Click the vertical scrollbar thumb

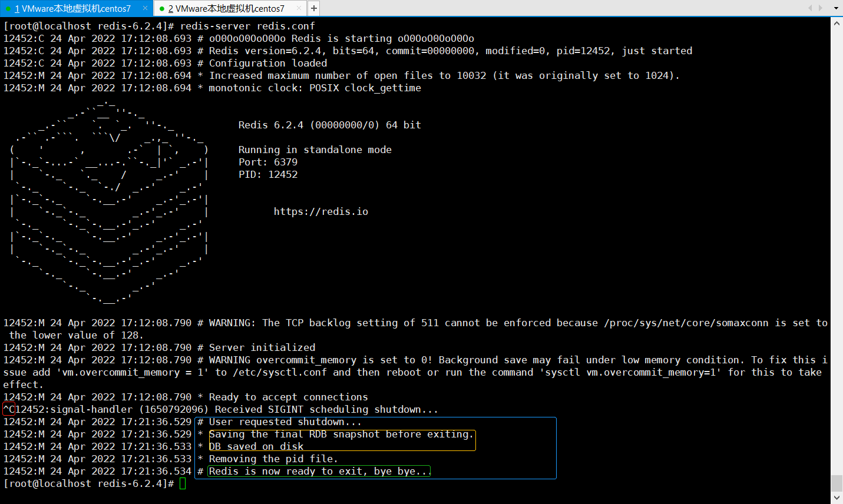(837, 483)
